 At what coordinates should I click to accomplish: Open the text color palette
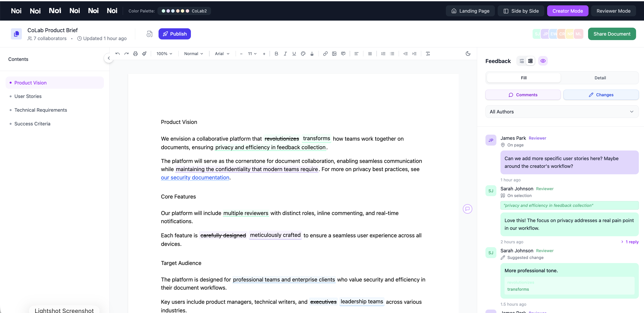click(303, 54)
